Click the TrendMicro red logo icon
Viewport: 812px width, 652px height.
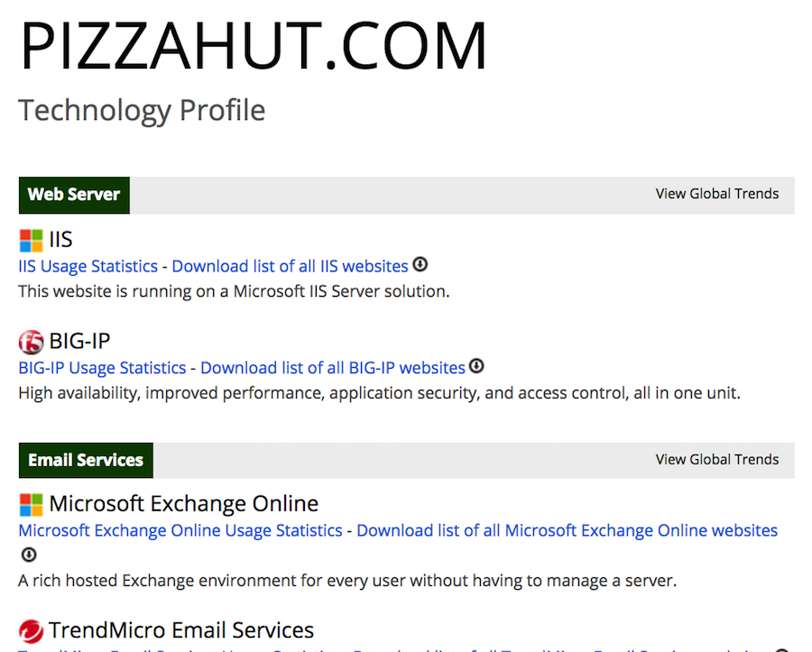click(x=31, y=630)
